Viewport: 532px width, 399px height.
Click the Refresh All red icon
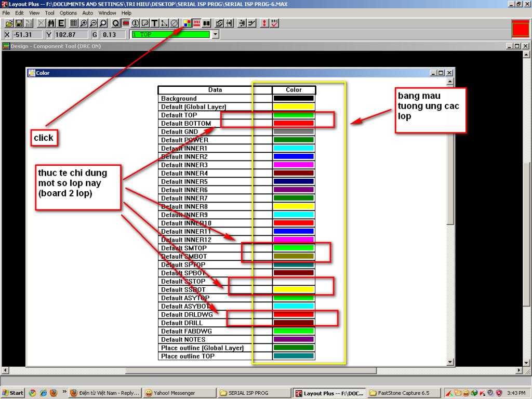264,23
